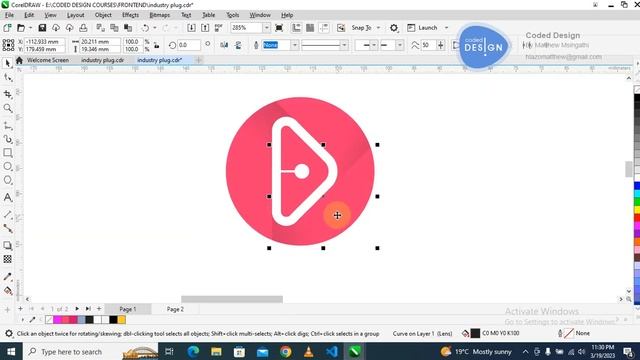Select the Text tool
This screenshot has width=640, height=360.
tap(8, 198)
